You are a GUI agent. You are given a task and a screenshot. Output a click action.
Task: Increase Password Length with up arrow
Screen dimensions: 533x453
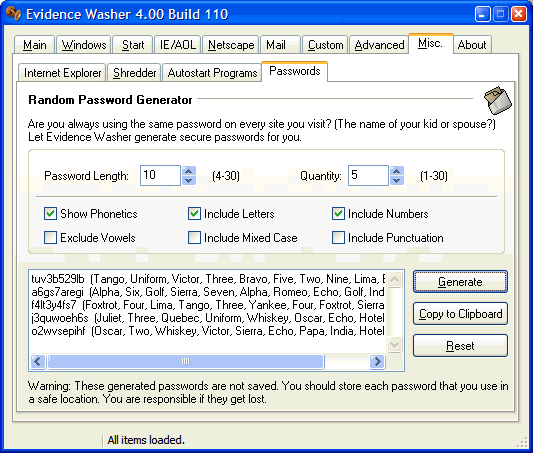pos(189,171)
